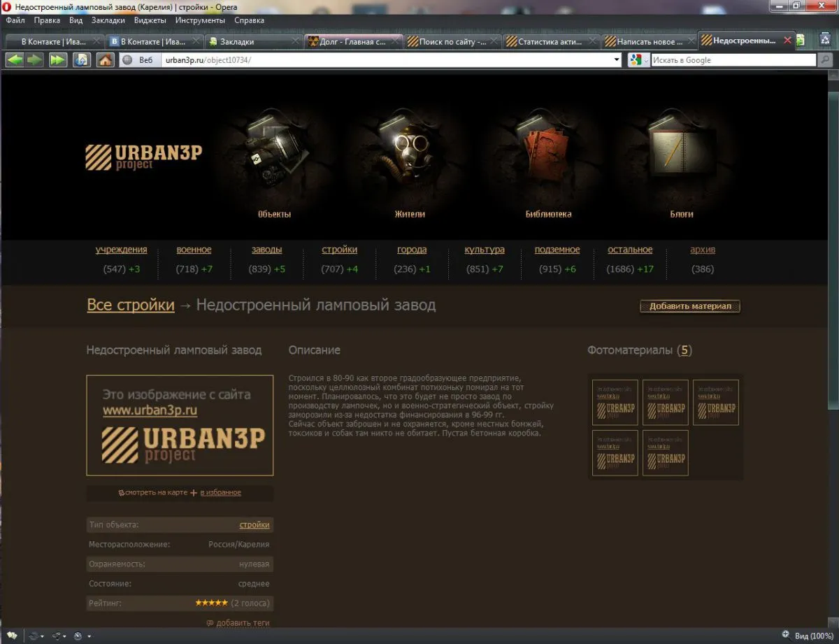
Task: Open the large URBAN3P main object image
Action: point(180,425)
